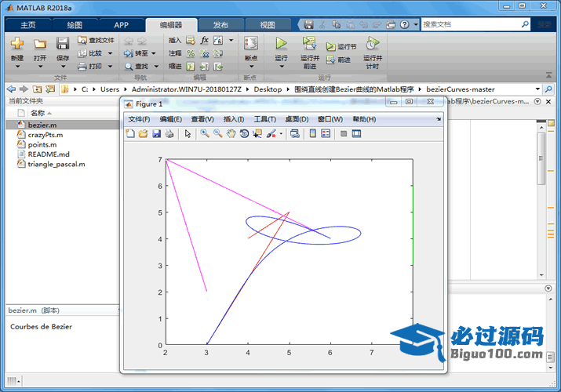
Task: Click the Run and Advance icon
Action: tap(309, 43)
